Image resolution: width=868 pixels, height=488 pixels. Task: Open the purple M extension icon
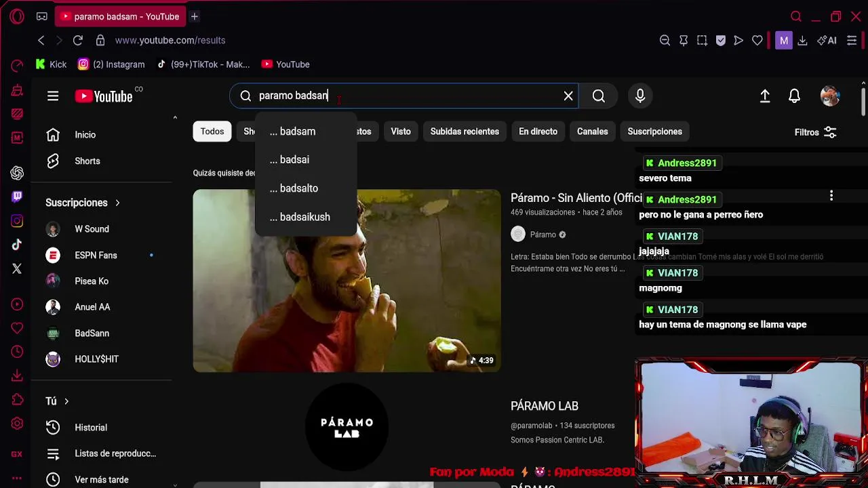coord(784,41)
